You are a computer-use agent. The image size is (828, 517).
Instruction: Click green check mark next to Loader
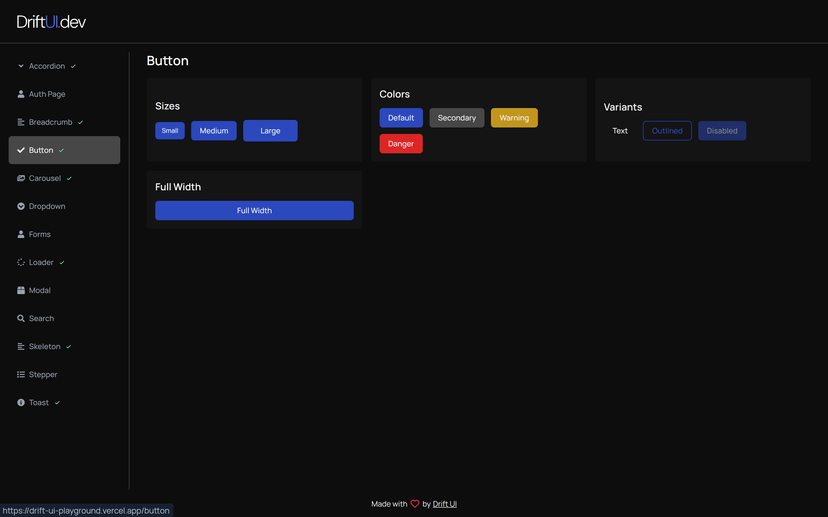pyautogui.click(x=62, y=262)
